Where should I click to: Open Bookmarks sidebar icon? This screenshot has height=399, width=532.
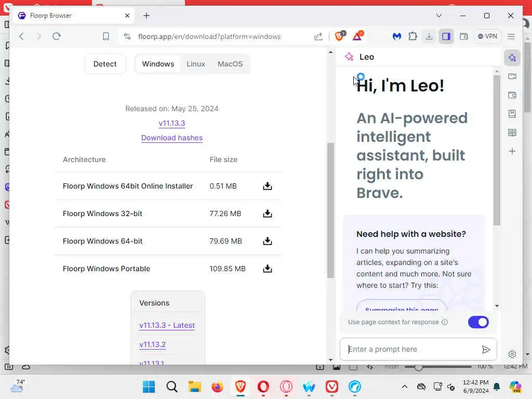click(512, 114)
